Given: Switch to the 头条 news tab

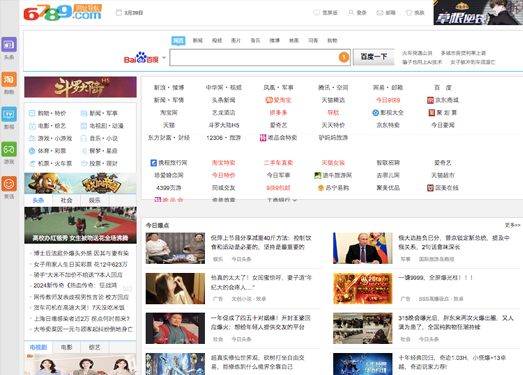Looking at the screenshot, I should pyautogui.click(x=38, y=200).
